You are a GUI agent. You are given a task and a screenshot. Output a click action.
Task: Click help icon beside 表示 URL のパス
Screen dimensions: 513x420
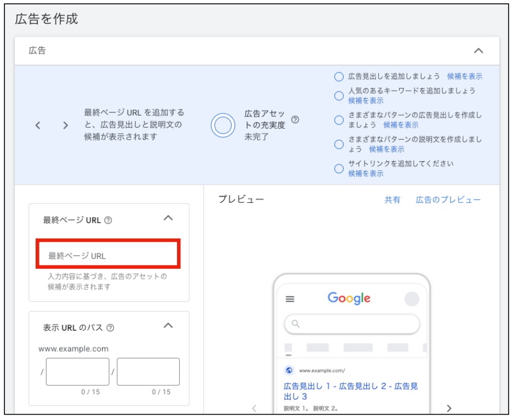point(110,328)
